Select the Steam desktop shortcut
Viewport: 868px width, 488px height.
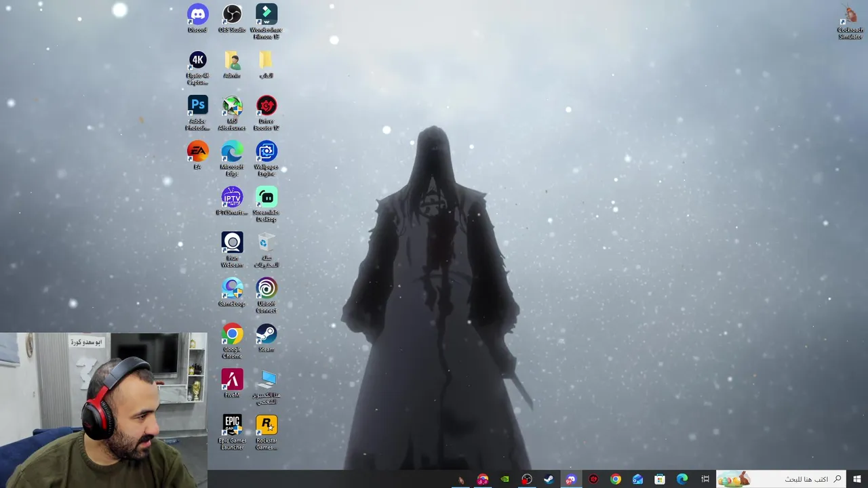[x=267, y=338]
